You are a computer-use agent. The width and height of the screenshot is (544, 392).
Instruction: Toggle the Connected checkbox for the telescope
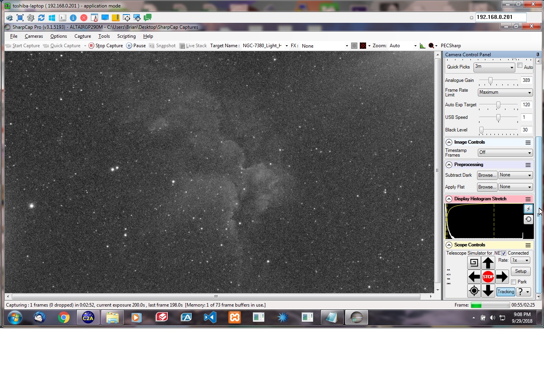point(503,253)
